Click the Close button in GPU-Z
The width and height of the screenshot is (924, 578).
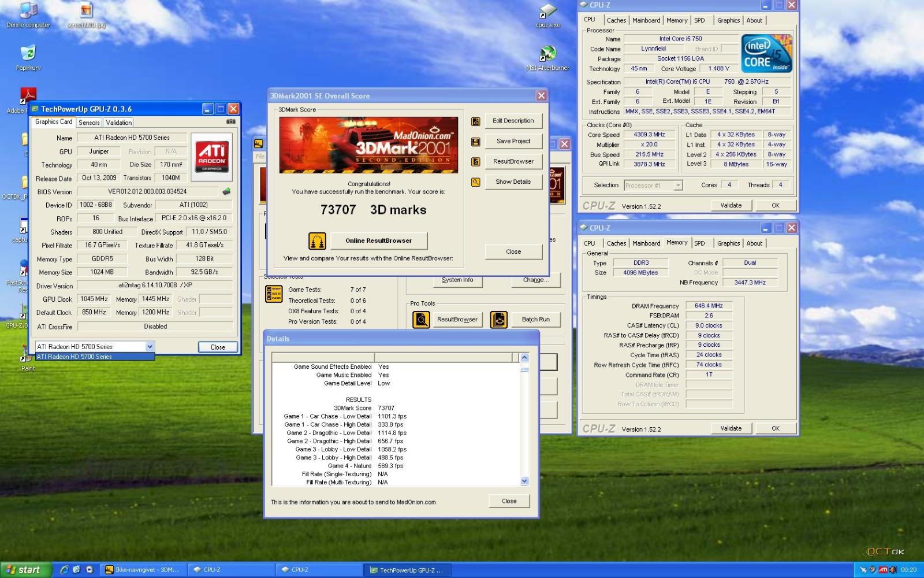[218, 347]
